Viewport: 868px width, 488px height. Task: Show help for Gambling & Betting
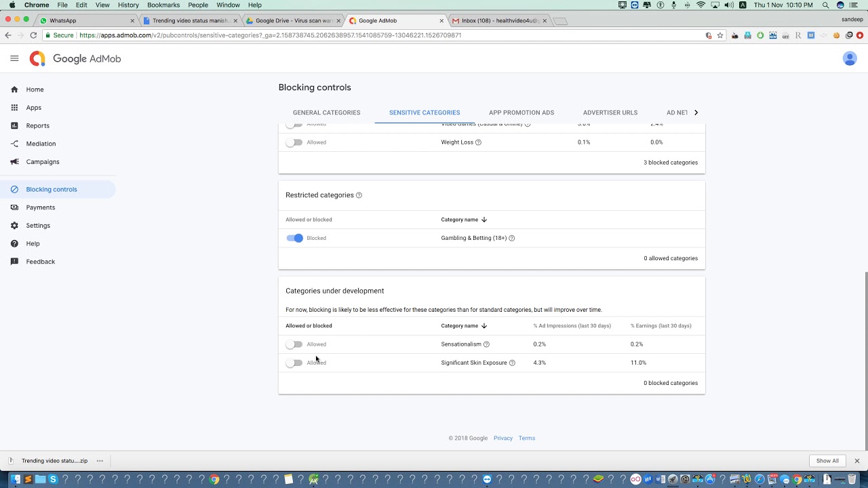511,238
